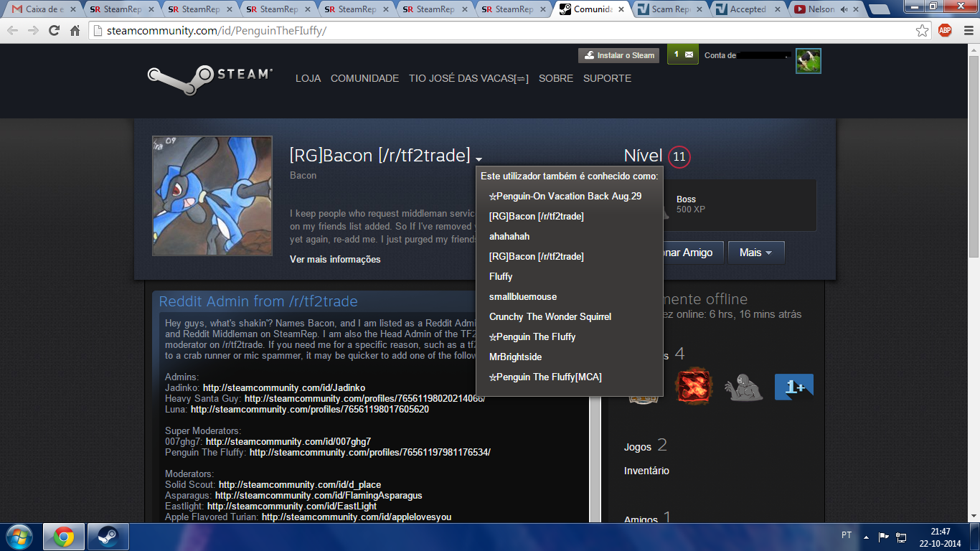This screenshot has width=980, height=551.
Task: Click the Inventário link
Action: pos(646,471)
